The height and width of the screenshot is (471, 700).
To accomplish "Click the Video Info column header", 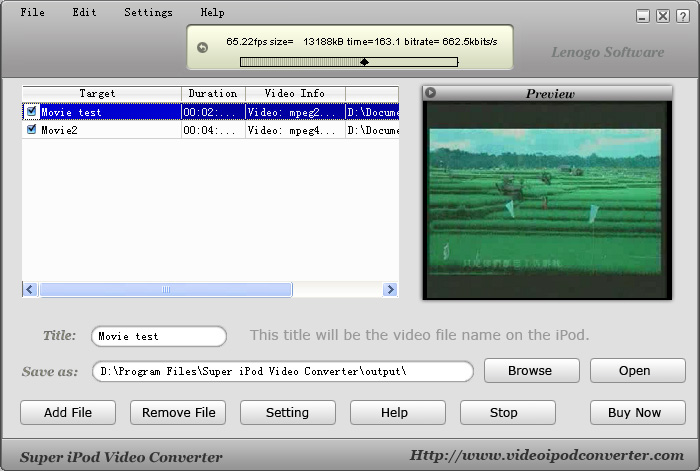I will point(294,94).
